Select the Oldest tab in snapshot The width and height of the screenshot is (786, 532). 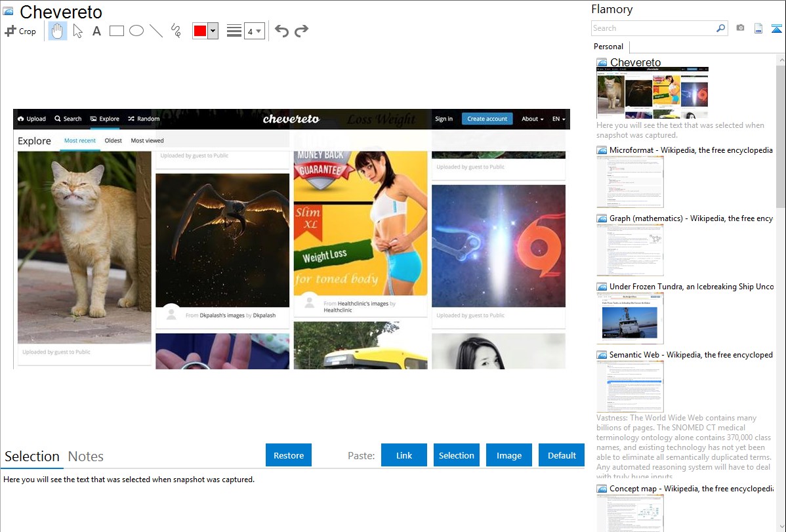tap(114, 140)
